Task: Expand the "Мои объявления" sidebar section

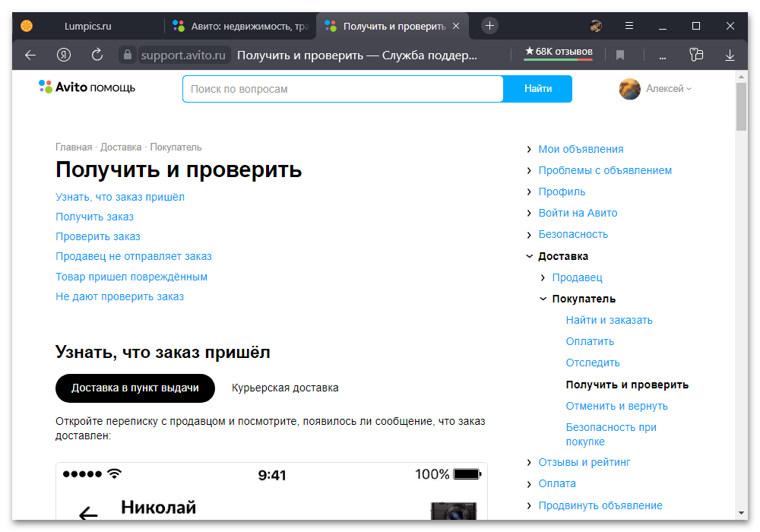Action: tap(581, 149)
